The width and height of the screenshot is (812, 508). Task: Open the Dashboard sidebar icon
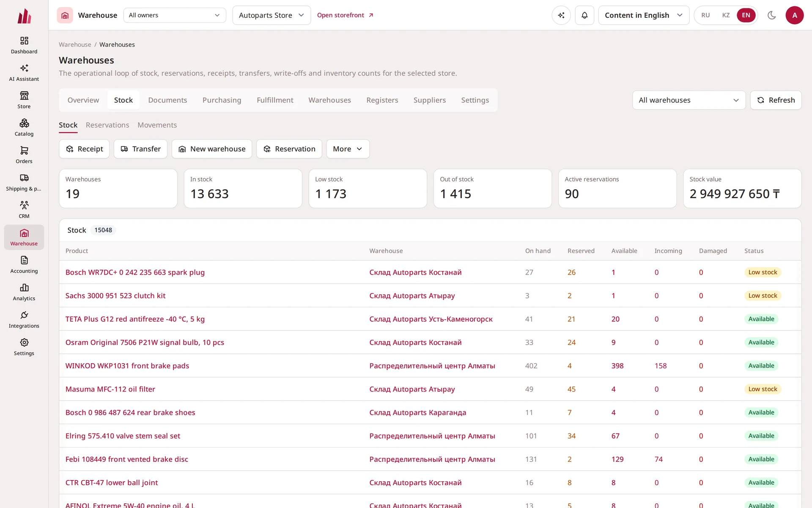pyautogui.click(x=24, y=45)
